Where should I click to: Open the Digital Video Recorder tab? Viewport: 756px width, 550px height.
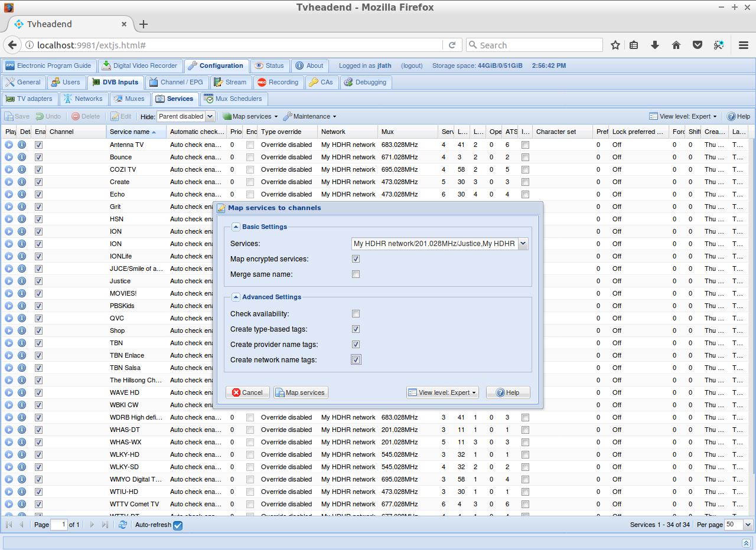point(140,66)
